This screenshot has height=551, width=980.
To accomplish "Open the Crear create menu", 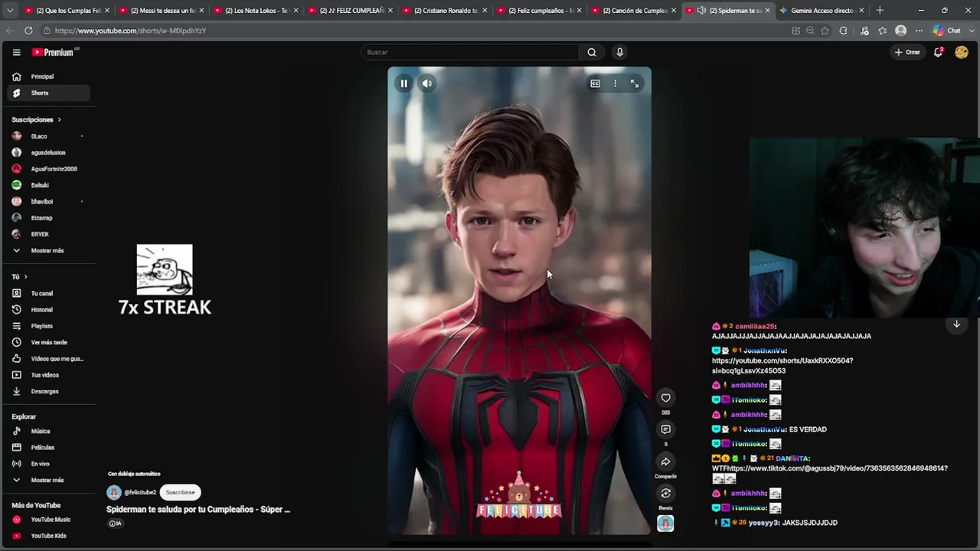I will click(907, 52).
